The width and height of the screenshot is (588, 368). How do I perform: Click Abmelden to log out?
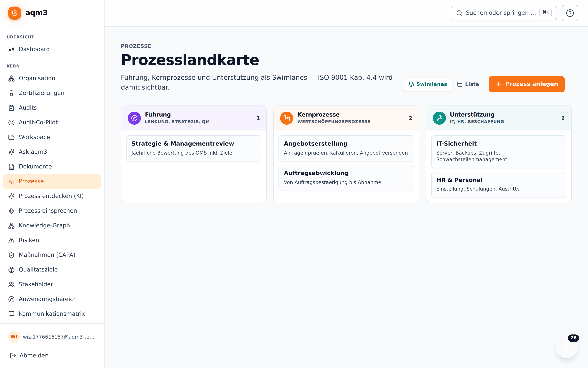pyautogui.click(x=52, y=356)
